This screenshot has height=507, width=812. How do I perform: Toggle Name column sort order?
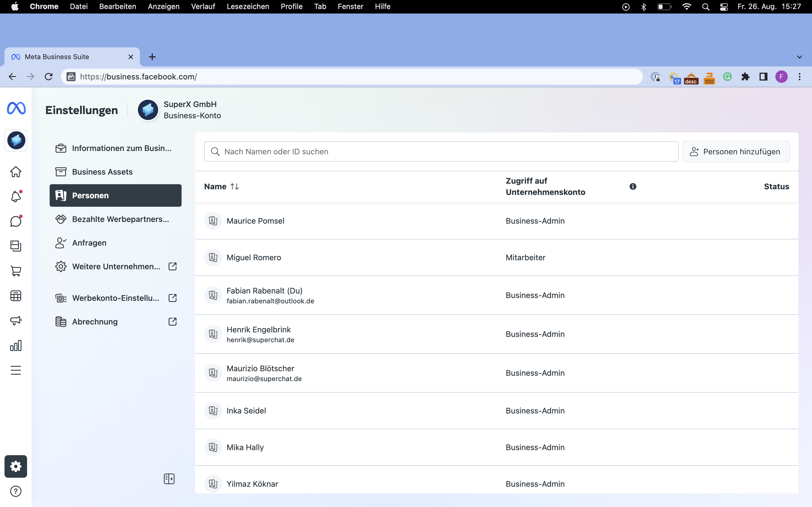235,186
